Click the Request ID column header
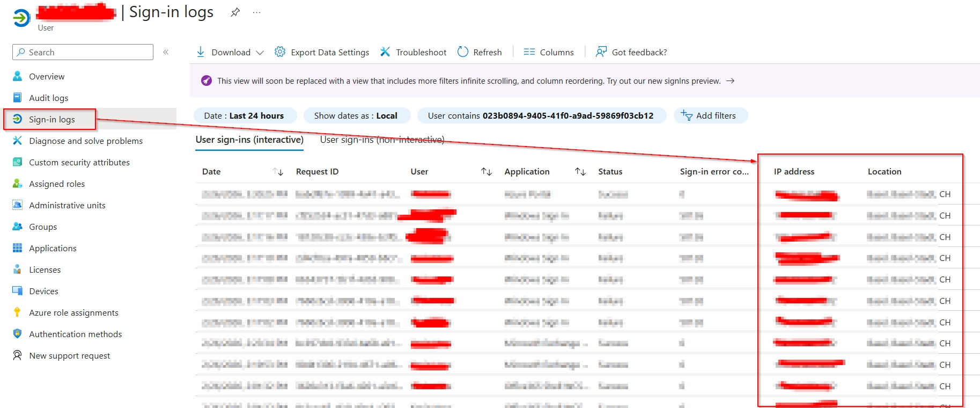Viewport: 980px width, 408px height. click(x=317, y=172)
